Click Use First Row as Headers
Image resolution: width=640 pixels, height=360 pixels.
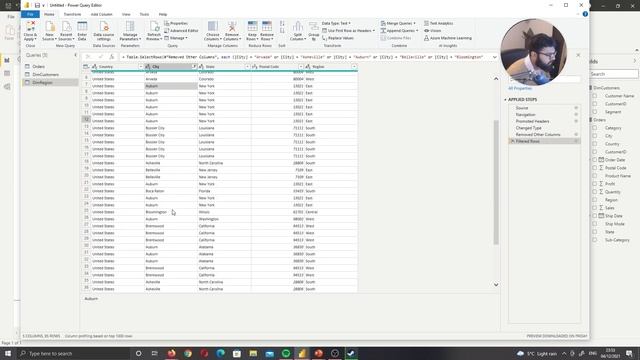tap(348, 31)
